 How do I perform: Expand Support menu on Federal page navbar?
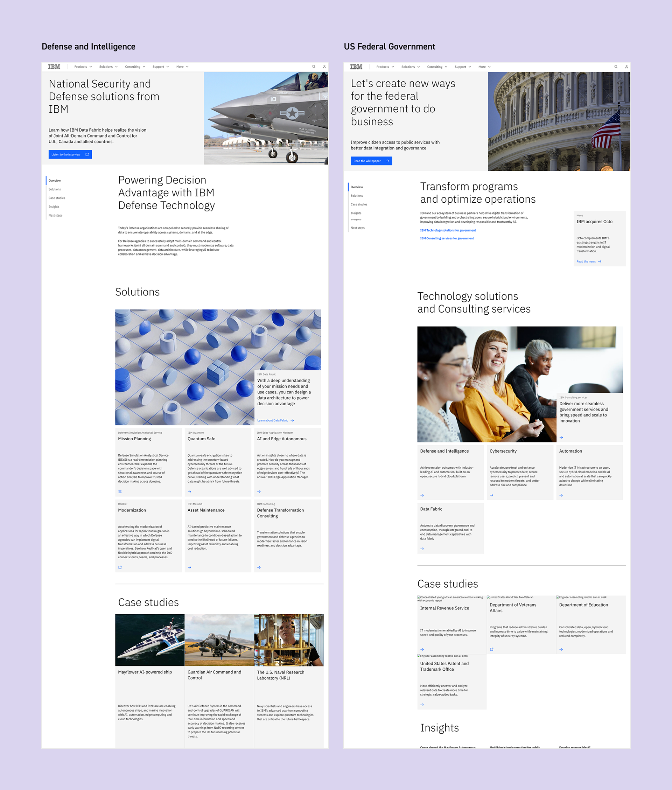[462, 67]
